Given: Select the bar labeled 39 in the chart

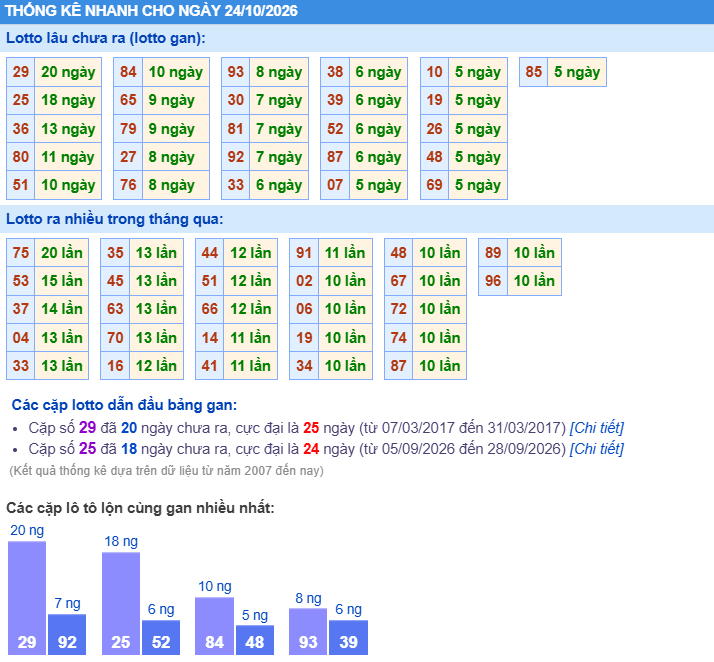Looking at the screenshot, I should [348, 637].
